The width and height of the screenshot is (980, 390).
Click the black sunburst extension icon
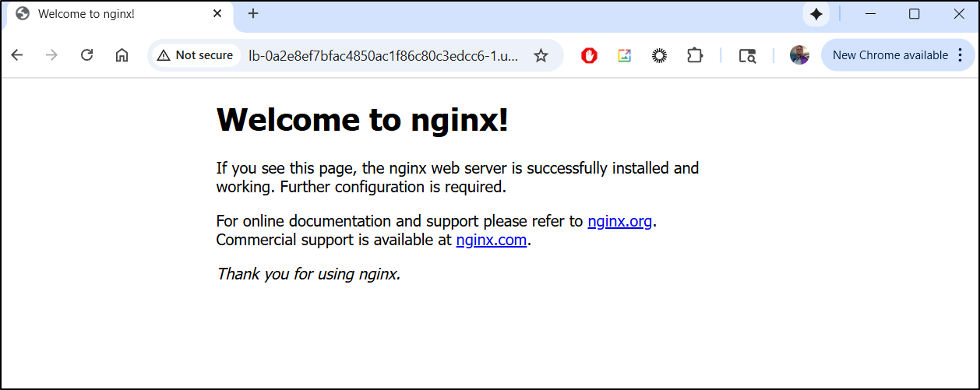click(659, 55)
